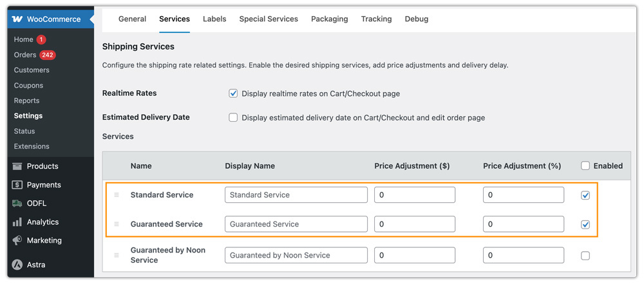Uncheck the Guaranteed Service enabled checkbox
This screenshot has height=284, width=644.
tap(585, 224)
